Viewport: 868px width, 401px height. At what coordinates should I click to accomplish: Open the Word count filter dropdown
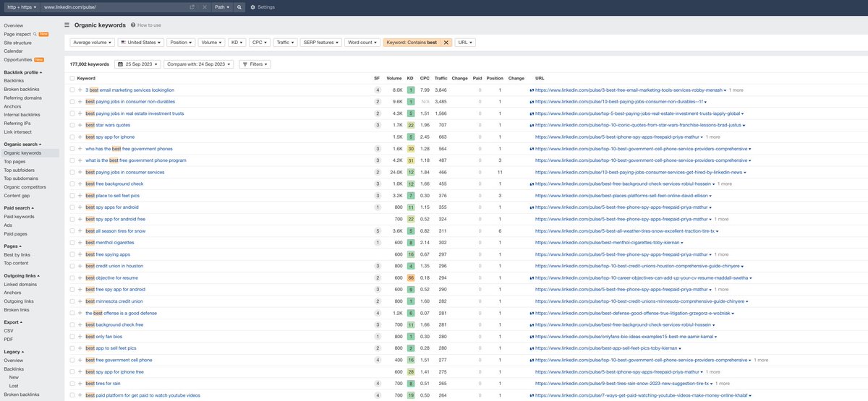362,43
